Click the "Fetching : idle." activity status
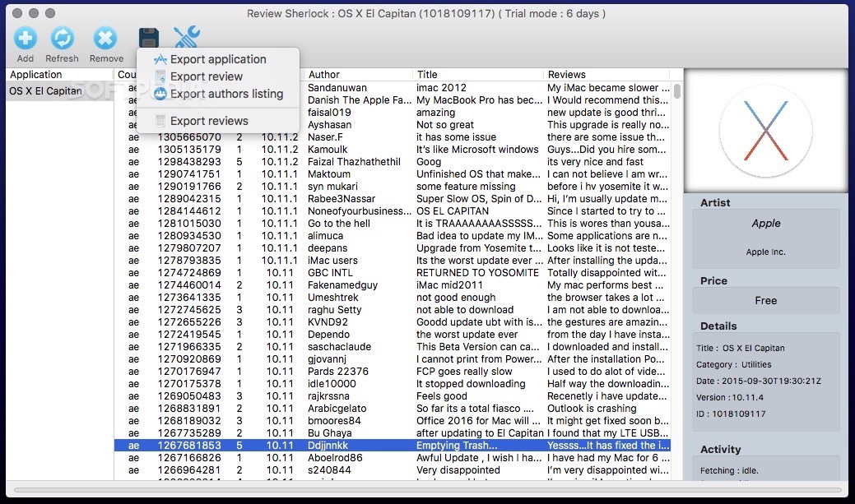 click(729, 470)
